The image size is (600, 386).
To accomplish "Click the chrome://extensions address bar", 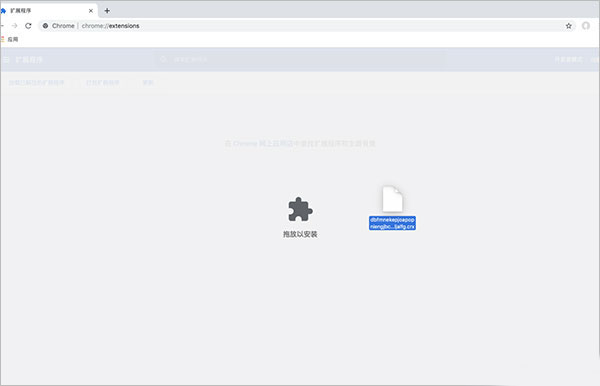I will (306, 26).
